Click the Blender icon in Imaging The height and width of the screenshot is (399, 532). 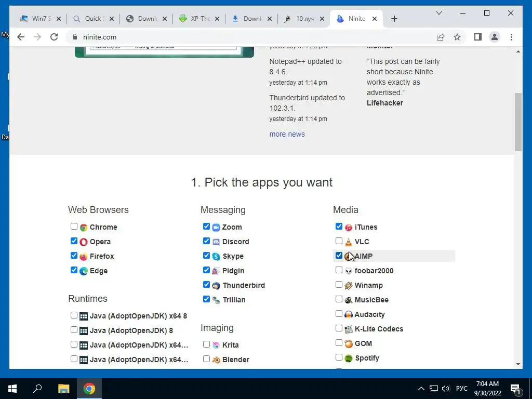point(216,360)
